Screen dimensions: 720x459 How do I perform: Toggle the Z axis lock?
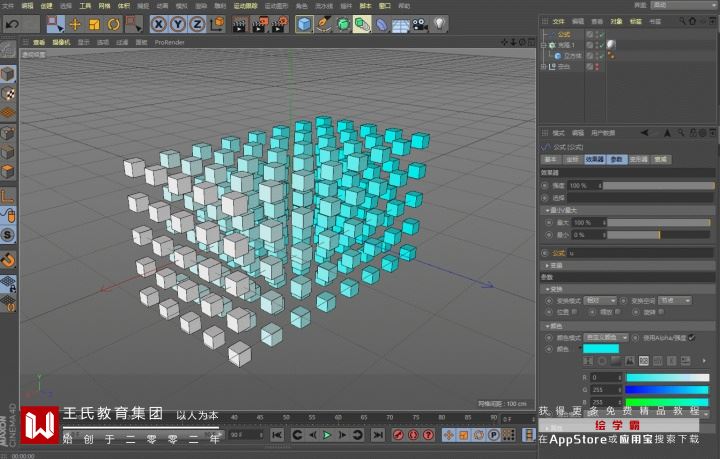(197, 24)
